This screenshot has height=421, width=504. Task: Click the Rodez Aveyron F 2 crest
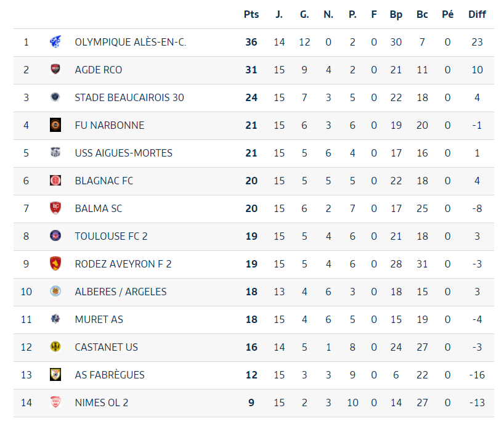click(x=55, y=263)
